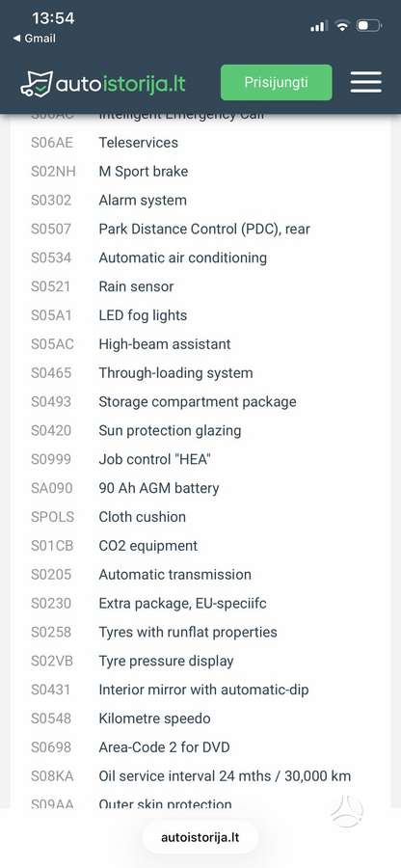401x868 pixels.
Task: Tap the Prisijungti login button
Action: (276, 83)
